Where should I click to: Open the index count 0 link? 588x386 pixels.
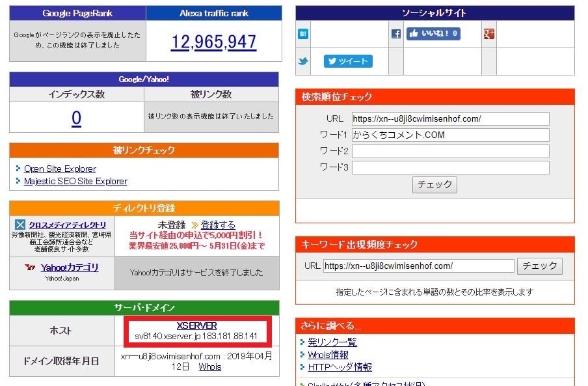[77, 118]
